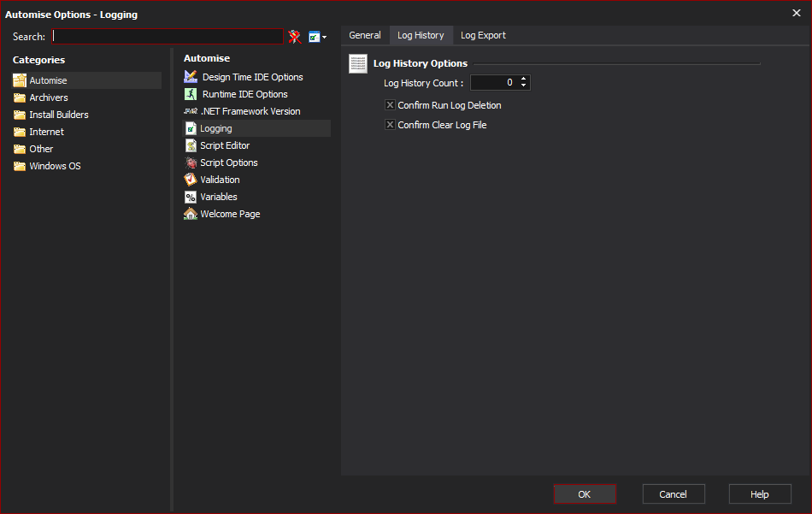This screenshot has height=514, width=812.
Task: Increase Log History Count with up arrow
Action: [524, 80]
